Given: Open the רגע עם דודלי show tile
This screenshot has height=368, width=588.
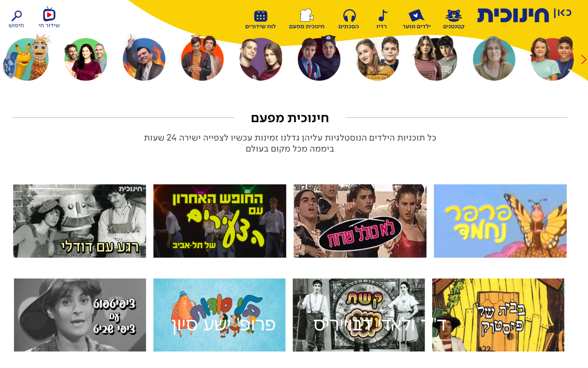Looking at the screenshot, I should point(80,221).
